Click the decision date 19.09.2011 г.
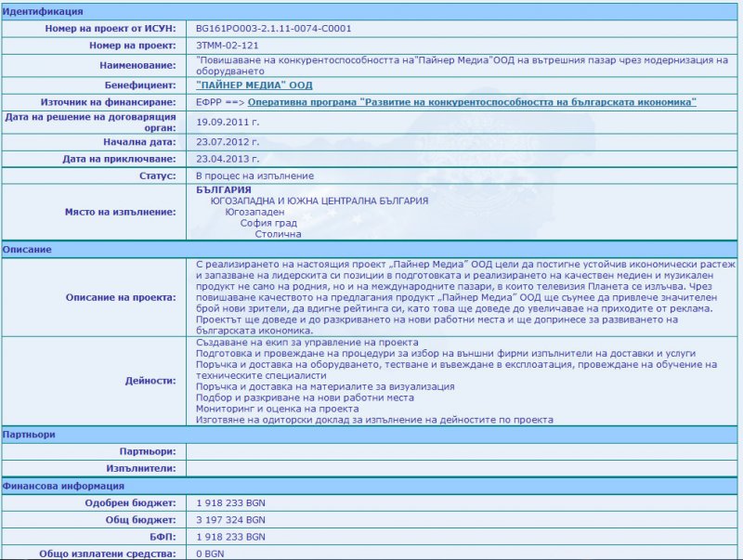743x560 pixels. [228, 122]
